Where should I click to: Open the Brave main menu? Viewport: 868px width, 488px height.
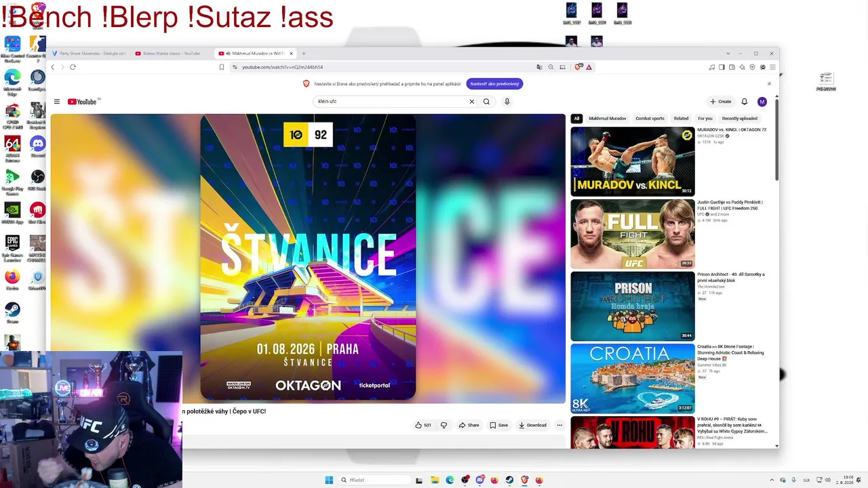(x=773, y=67)
